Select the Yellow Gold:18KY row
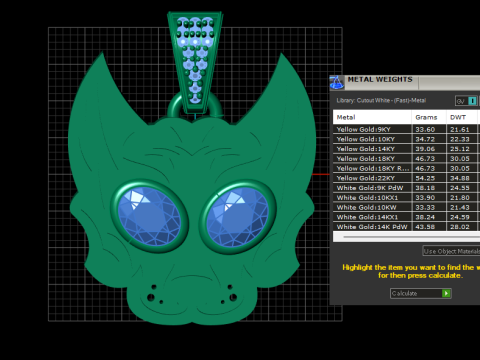This screenshot has width=480, height=360. click(406, 159)
